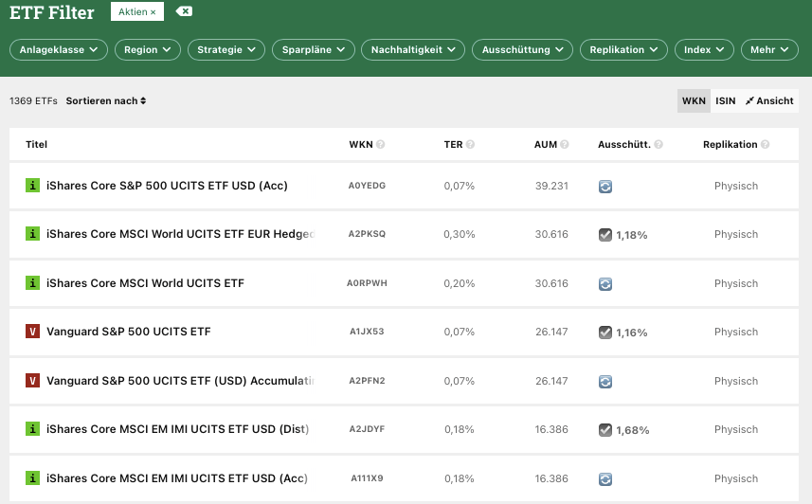Open Vanguard S&P 500 UCITS ETF
The image size is (812, 504).
pos(129,332)
